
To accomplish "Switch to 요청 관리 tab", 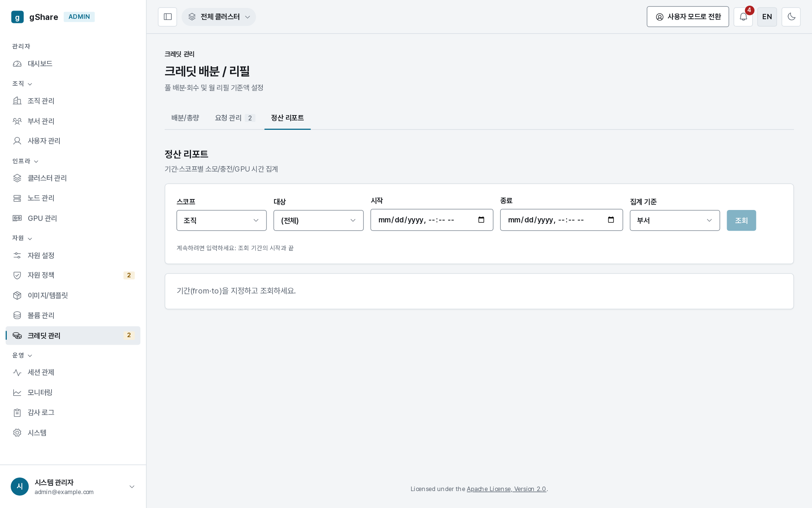I will point(235,118).
